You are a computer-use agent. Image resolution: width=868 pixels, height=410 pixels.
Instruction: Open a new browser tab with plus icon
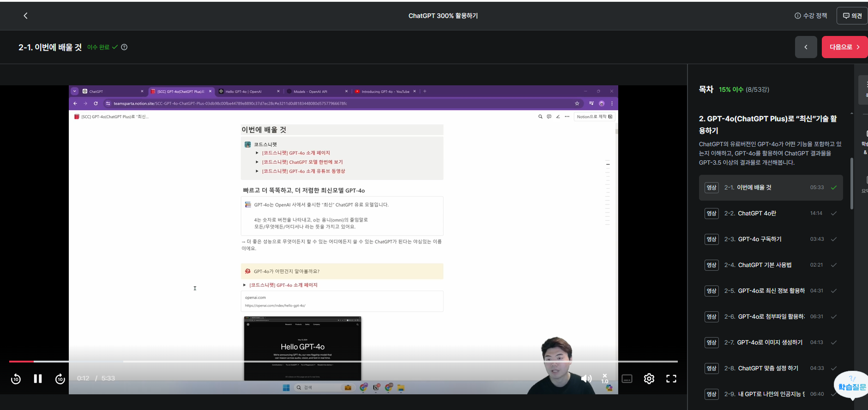pyautogui.click(x=425, y=91)
